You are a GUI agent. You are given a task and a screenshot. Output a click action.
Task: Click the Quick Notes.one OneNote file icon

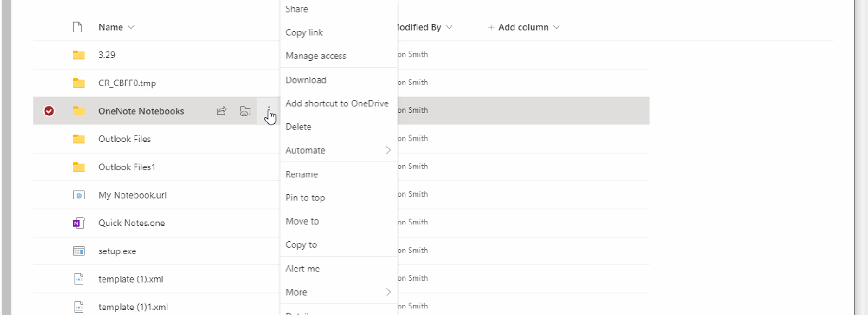[79, 223]
